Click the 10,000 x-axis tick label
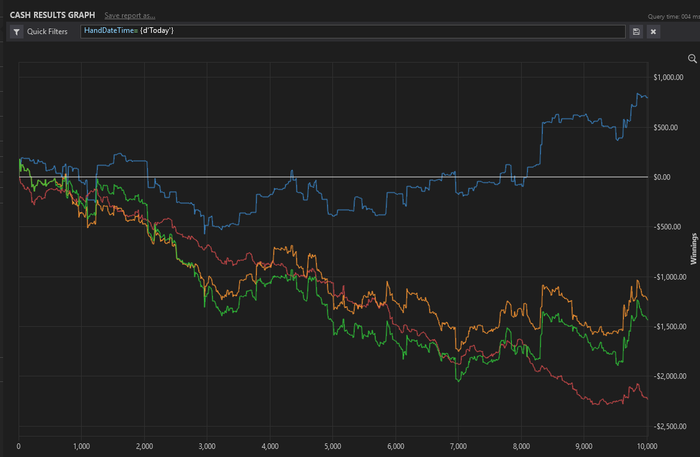Viewport: 700px width, 457px height. [647, 446]
